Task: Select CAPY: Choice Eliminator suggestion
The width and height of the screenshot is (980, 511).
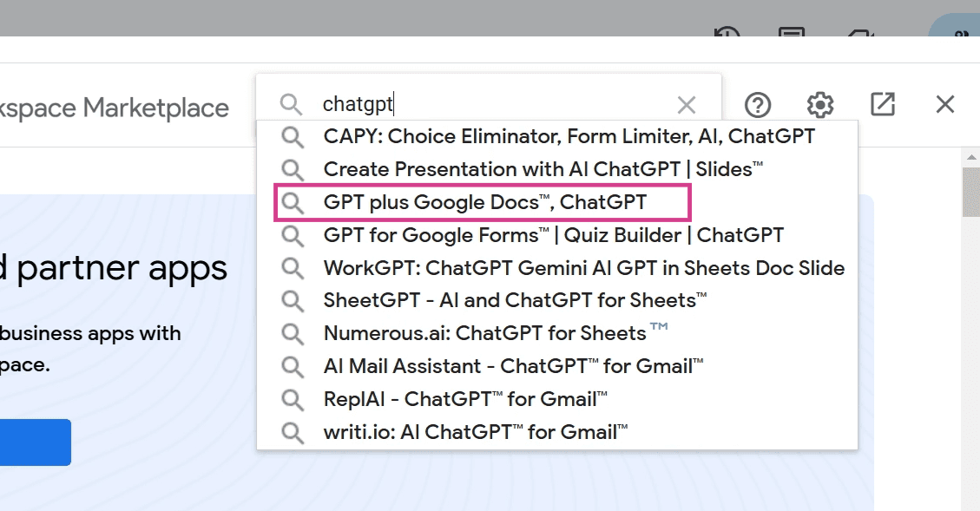Action: click(x=557, y=137)
